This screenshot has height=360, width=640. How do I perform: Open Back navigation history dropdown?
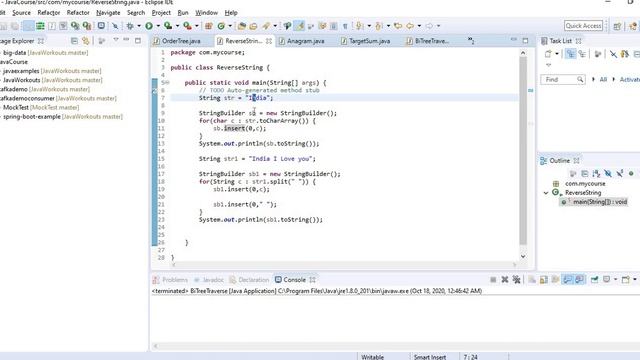419,26
